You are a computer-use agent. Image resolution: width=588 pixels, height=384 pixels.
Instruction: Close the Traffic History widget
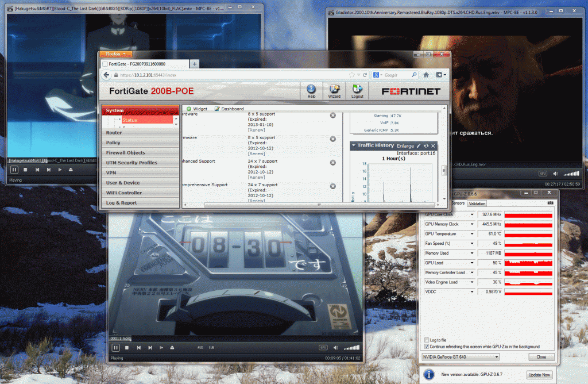433,145
